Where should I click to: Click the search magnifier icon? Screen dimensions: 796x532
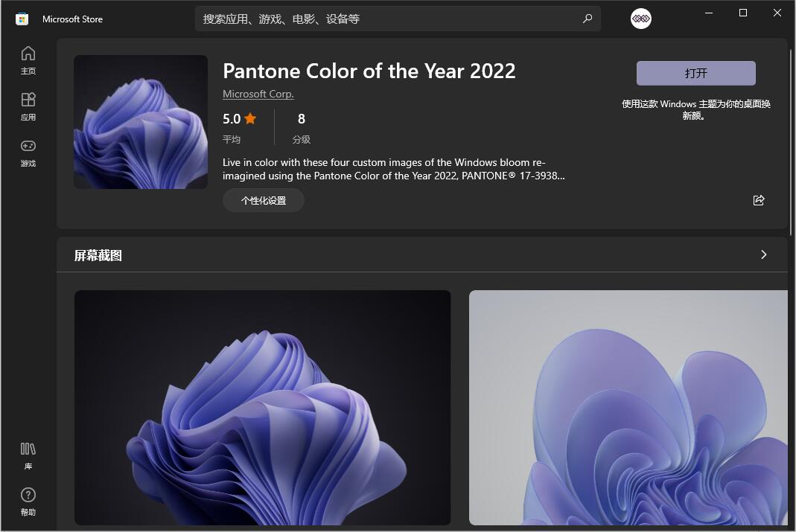pos(588,19)
